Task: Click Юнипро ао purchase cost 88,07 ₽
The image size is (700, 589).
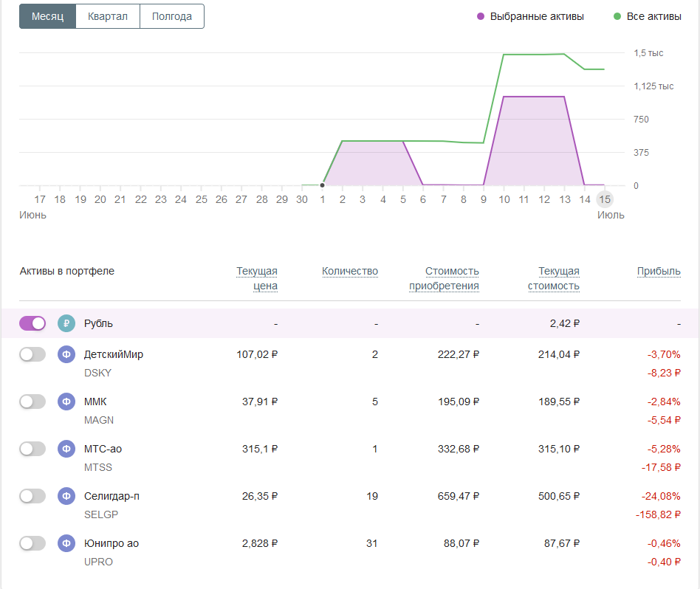Action: pyautogui.click(x=461, y=543)
